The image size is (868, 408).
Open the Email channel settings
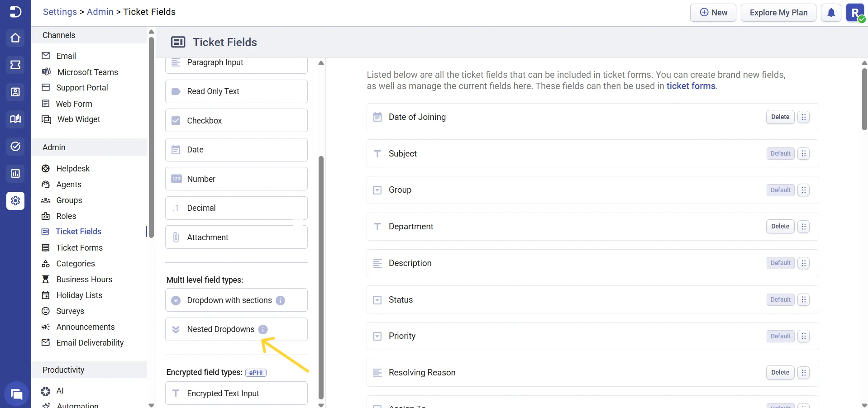click(66, 56)
